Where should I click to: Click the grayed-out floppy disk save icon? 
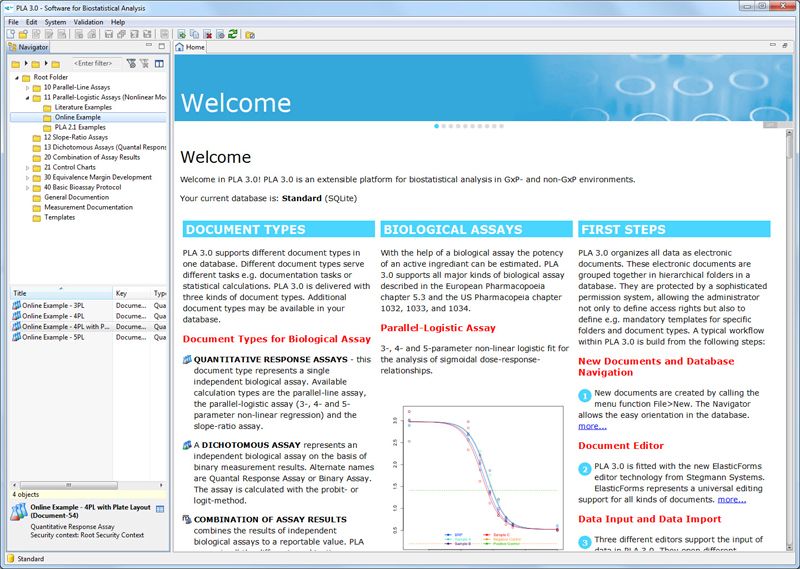click(x=109, y=34)
